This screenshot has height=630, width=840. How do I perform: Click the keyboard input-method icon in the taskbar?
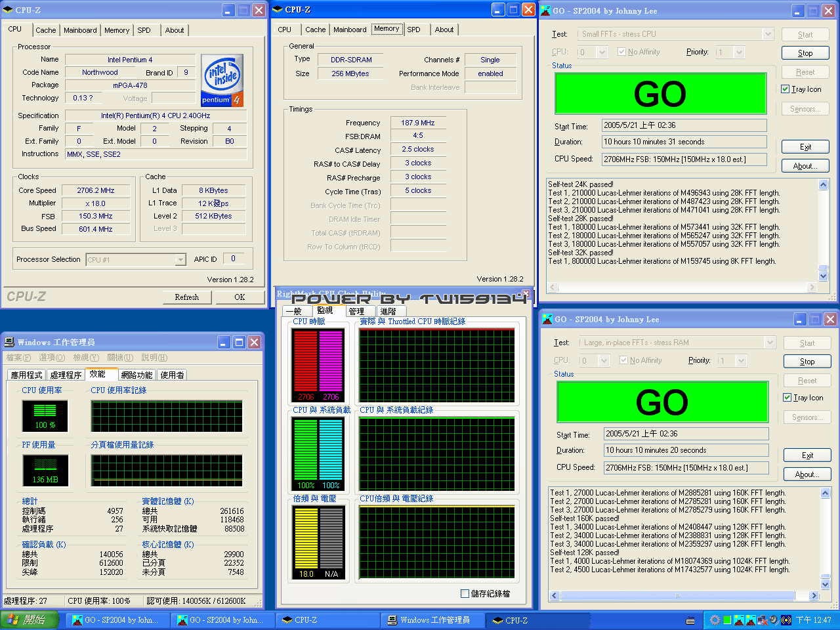pos(690,620)
